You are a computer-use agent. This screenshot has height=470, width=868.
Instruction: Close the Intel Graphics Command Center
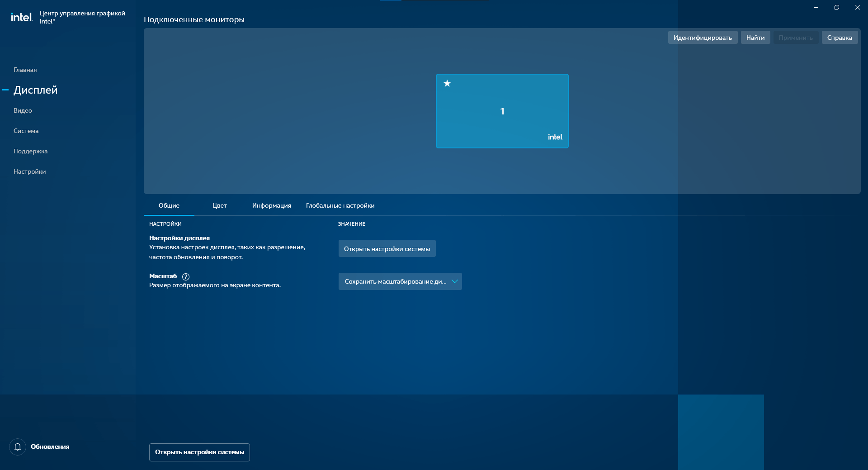858,7
